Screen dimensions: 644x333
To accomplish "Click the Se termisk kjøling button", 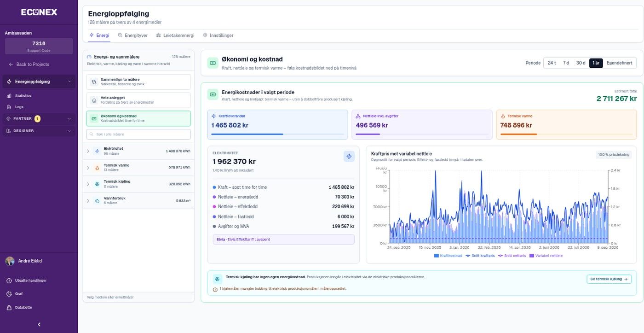I will click(x=609, y=279).
